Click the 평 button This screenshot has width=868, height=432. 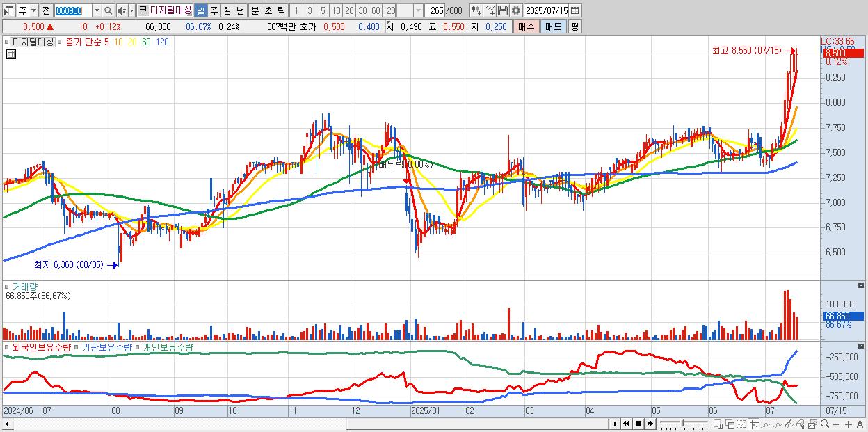[x=574, y=26]
